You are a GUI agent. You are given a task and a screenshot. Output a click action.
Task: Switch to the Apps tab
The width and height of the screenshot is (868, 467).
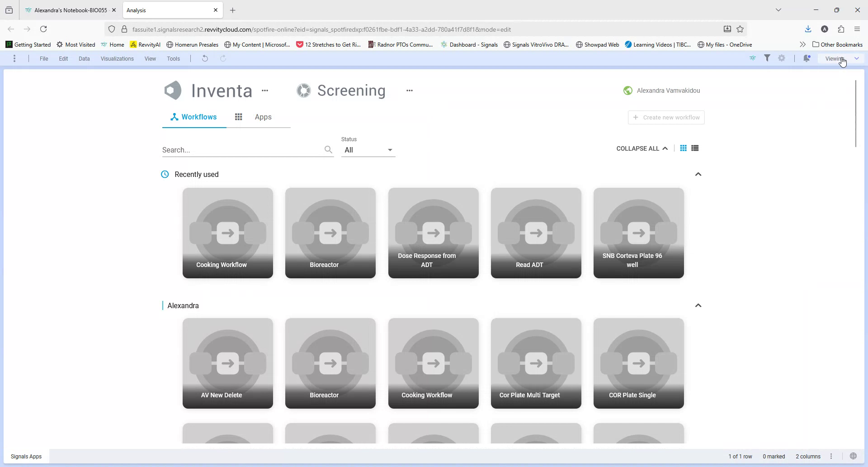point(263,117)
